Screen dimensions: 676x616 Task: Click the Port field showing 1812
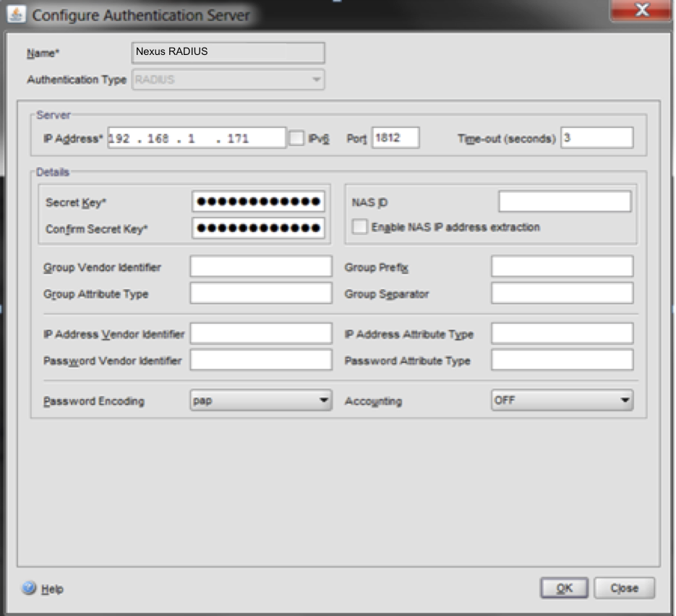click(395, 138)
